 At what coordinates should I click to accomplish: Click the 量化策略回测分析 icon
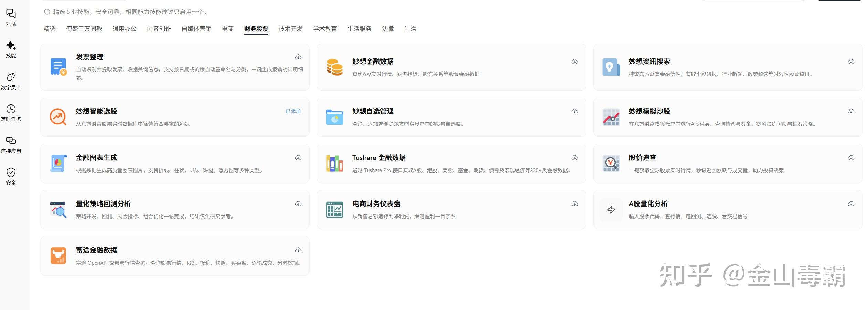(x=59, y=210)
